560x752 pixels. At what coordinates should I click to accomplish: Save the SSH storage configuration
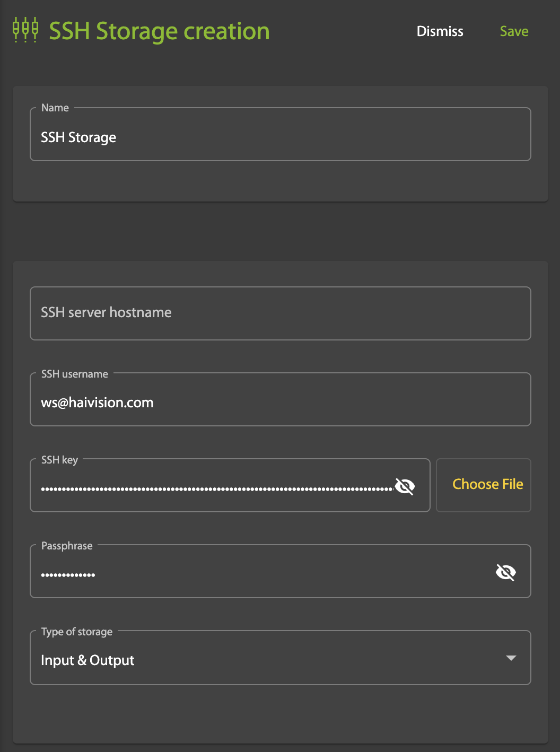tap(513, 31)
